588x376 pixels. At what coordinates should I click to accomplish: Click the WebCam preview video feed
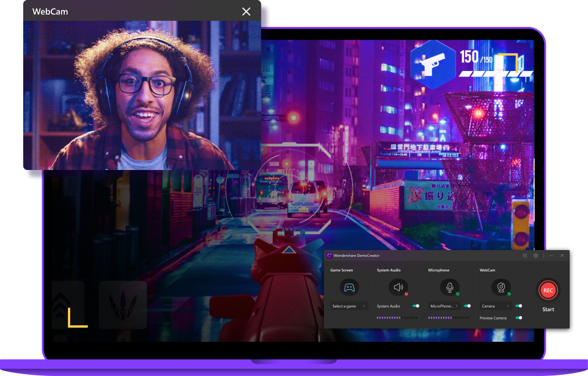(x=142, y=96)
